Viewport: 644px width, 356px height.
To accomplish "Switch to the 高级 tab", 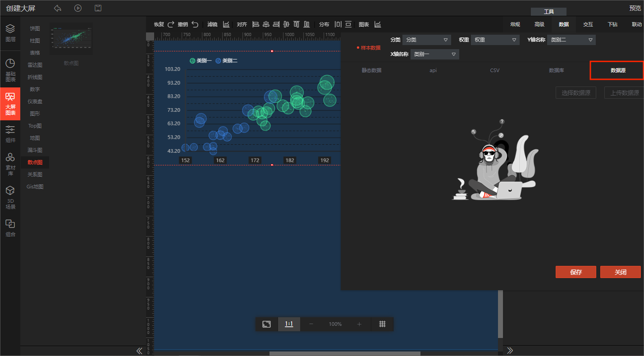I will tap(539, 24).
